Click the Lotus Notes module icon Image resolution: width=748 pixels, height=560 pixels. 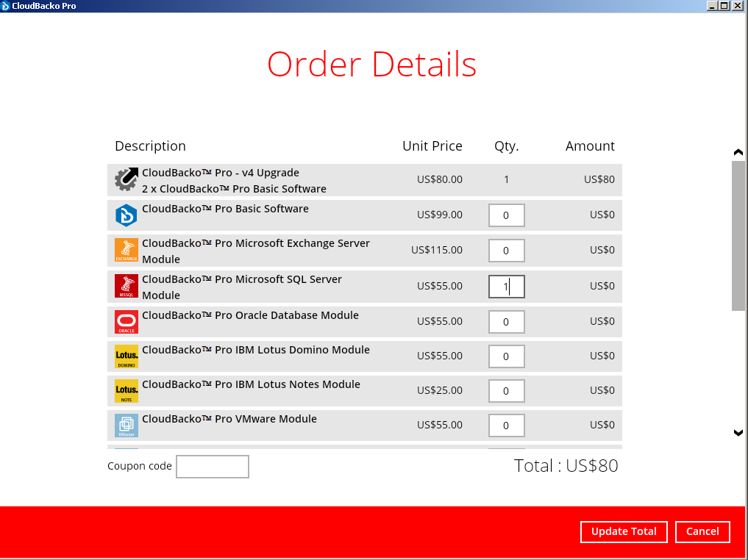click(x=127, y=391)
